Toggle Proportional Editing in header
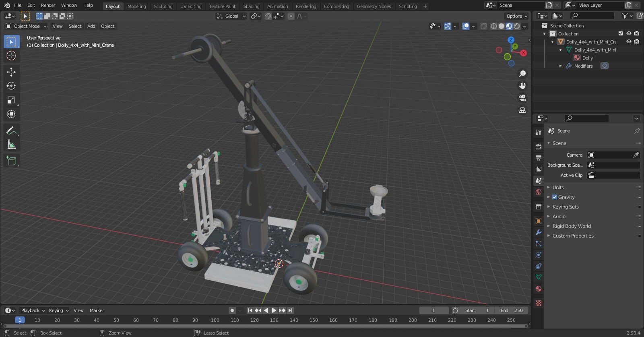The width and height of the screenshot is (644, 337). pos(291,16)
